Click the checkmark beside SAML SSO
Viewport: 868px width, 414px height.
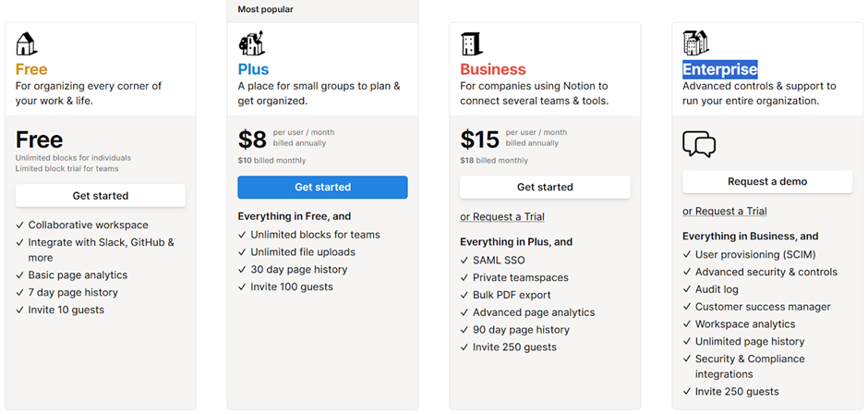click(x=464, y=261)
